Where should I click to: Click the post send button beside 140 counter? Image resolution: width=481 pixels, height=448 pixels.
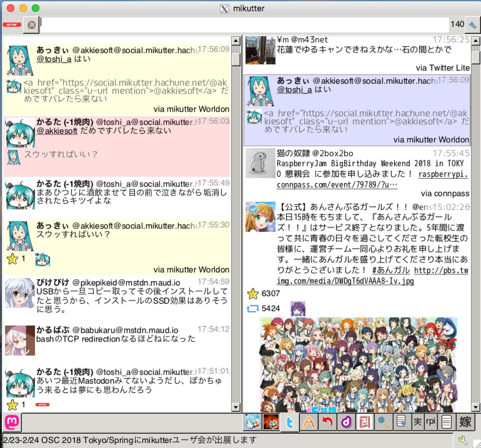pos(472,25)
